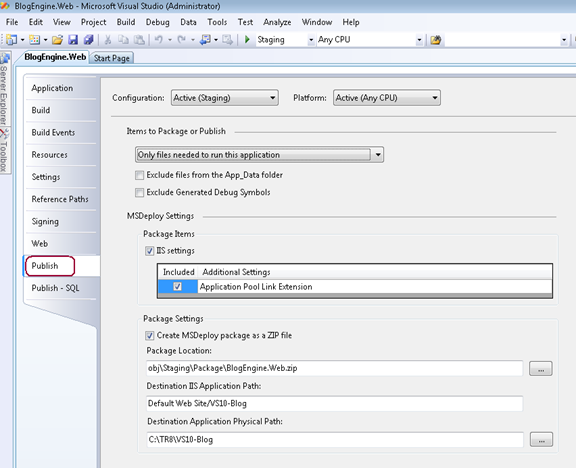Expand the Redo history dropdown arrow
Image resolution: width=576 pixels, height=468 pixels.
192,40
